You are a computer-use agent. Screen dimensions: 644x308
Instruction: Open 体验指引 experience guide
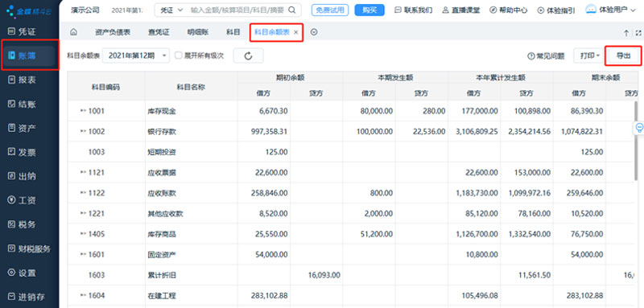[556, 10]
